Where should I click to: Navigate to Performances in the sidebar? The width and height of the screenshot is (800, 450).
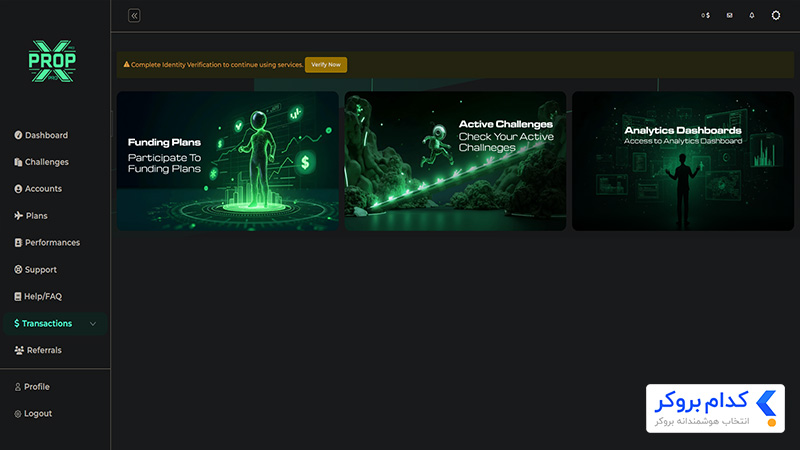(x=47, y=242)
